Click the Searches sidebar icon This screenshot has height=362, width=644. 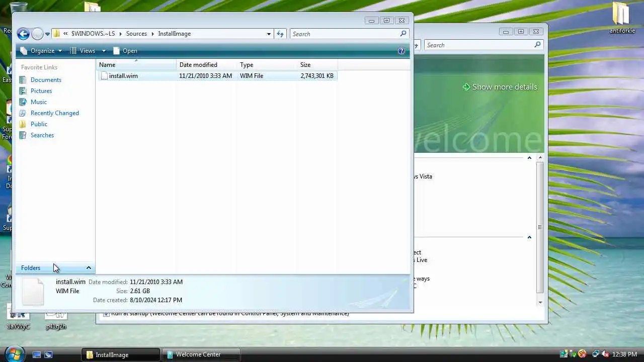pos(23,135)
